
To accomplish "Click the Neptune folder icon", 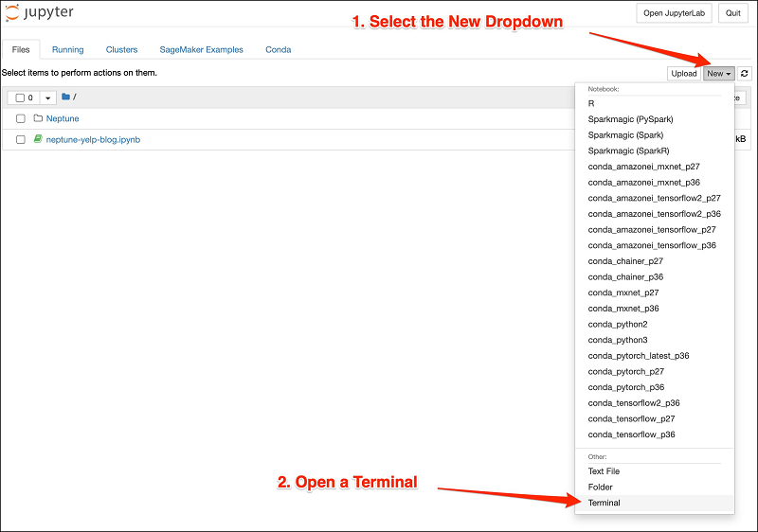I will point(38,117).
